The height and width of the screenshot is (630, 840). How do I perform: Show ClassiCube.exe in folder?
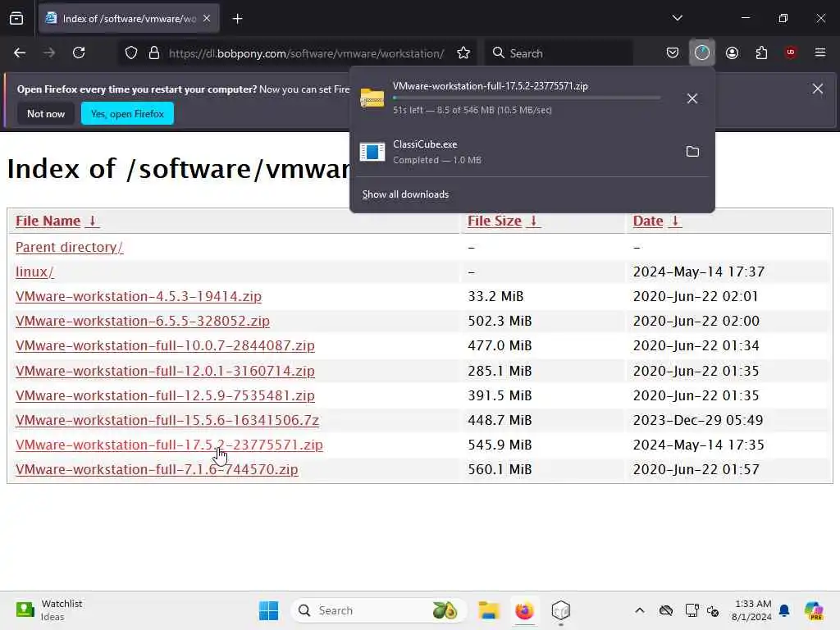point(692,152)
